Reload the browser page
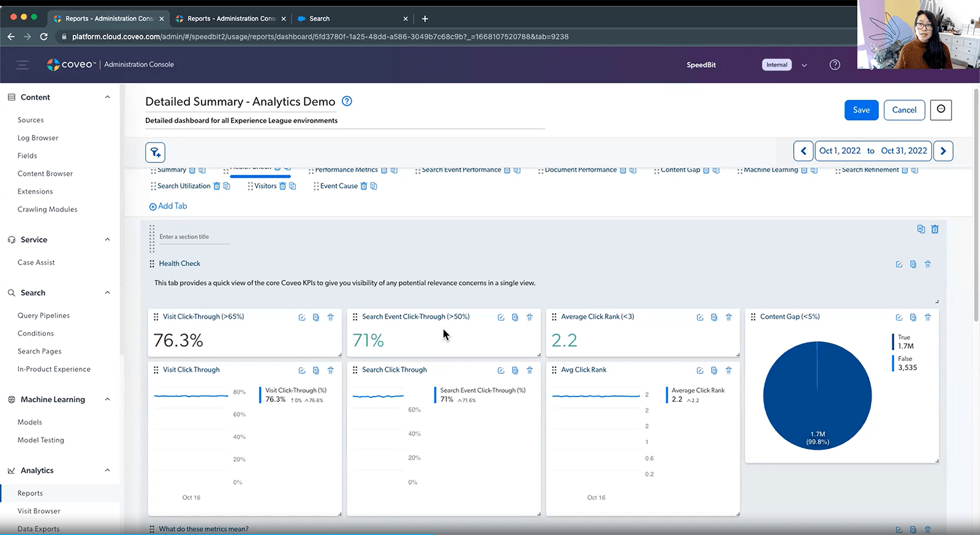Viewport: 980px width, 535px height. click(43, 37)
